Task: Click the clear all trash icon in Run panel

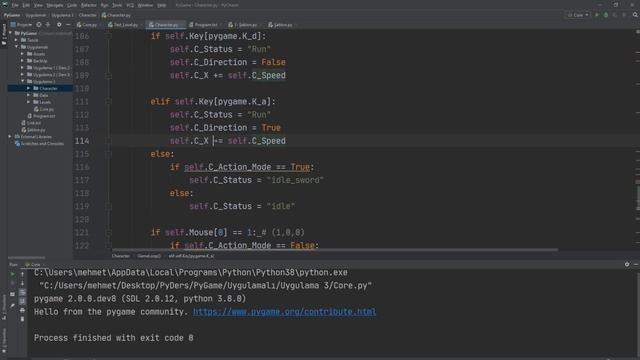Action: [22, 319]
